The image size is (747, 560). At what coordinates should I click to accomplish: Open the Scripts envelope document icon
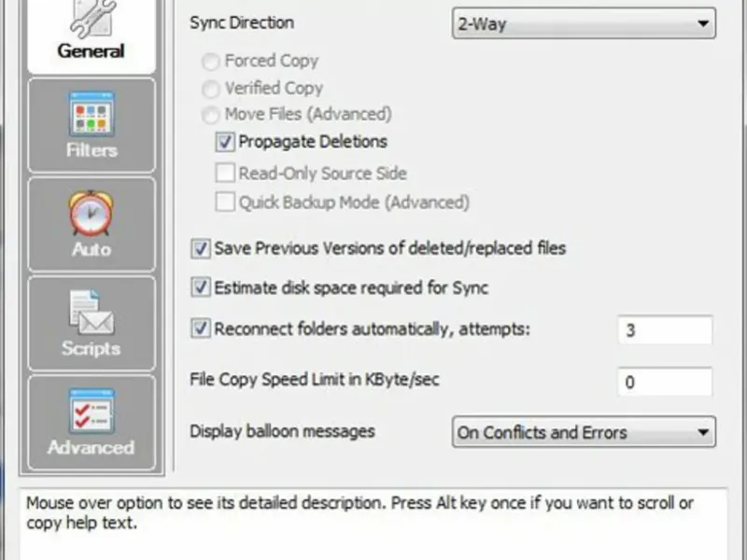pos(92,313)
